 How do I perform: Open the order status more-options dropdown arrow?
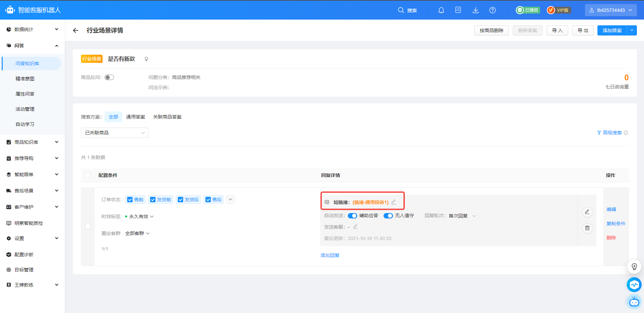230,200
